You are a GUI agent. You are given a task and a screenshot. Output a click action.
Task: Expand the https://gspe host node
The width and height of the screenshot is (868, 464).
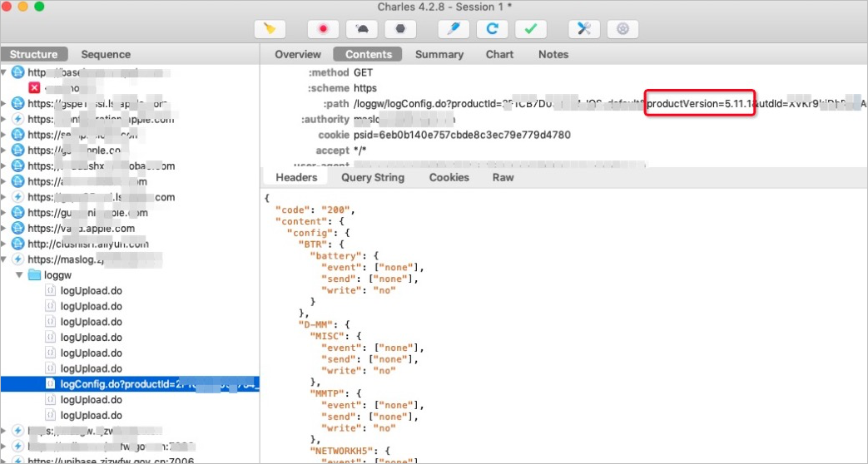(x=4, y=103)
